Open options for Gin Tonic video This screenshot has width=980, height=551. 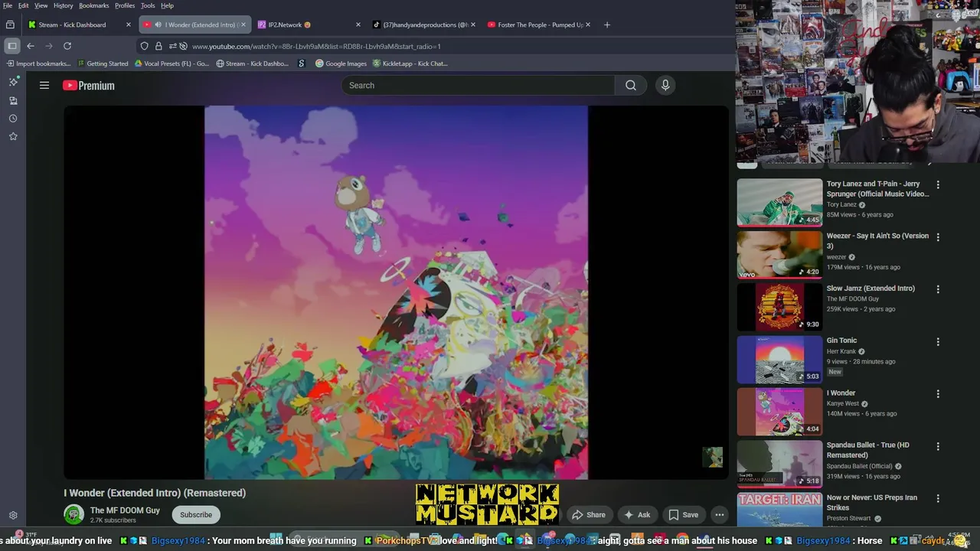pyautogui.click(x=938, y=342)
